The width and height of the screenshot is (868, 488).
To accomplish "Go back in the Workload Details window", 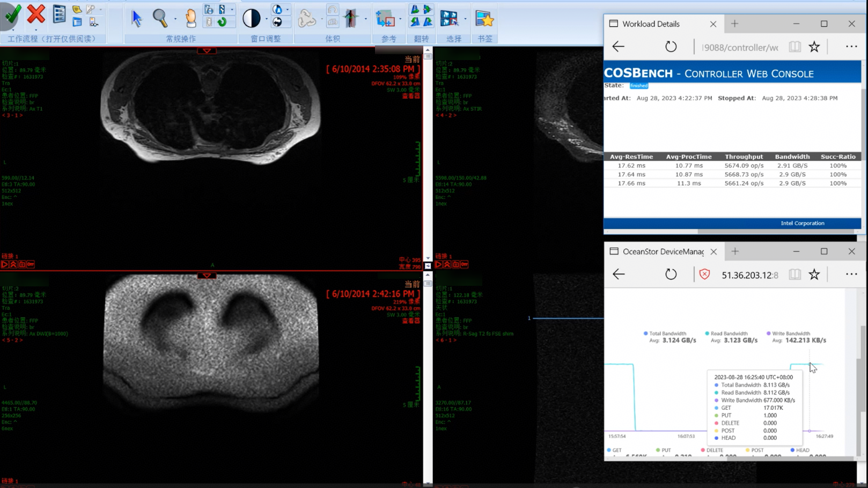I will pos(619,47).
